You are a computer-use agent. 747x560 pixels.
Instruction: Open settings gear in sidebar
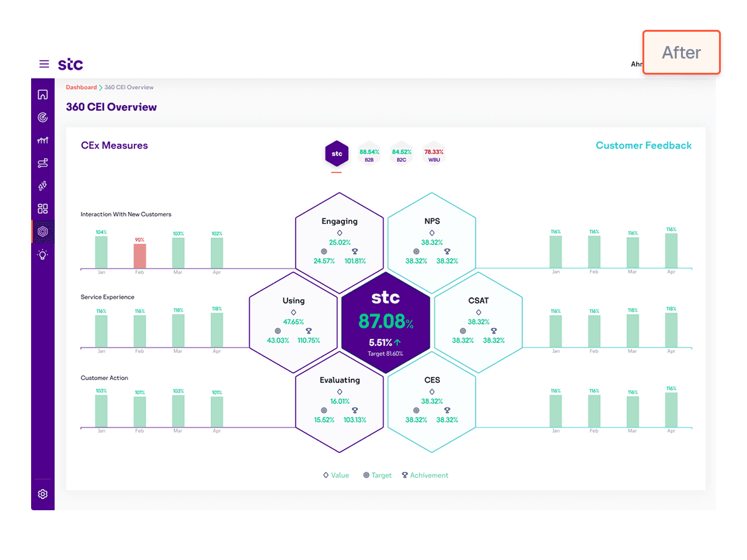click(42, 494)
